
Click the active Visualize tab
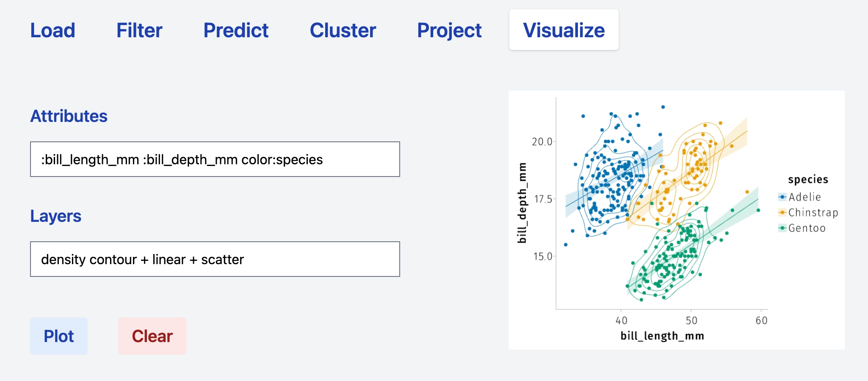coord(564,30)
